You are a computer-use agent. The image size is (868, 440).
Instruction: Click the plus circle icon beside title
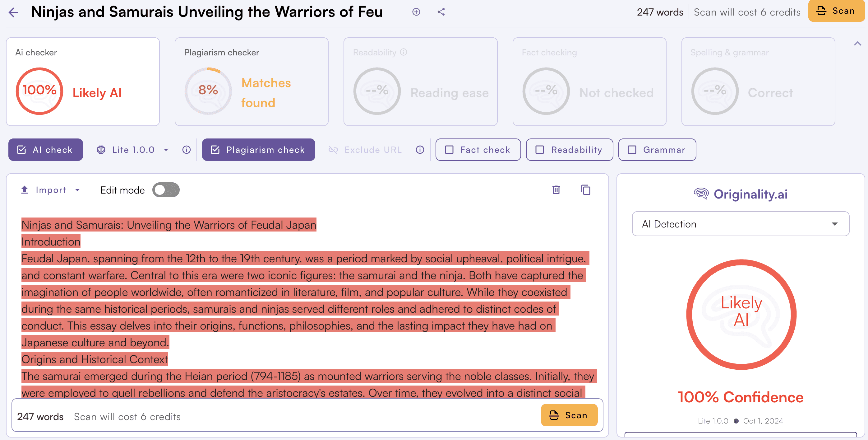416,12
